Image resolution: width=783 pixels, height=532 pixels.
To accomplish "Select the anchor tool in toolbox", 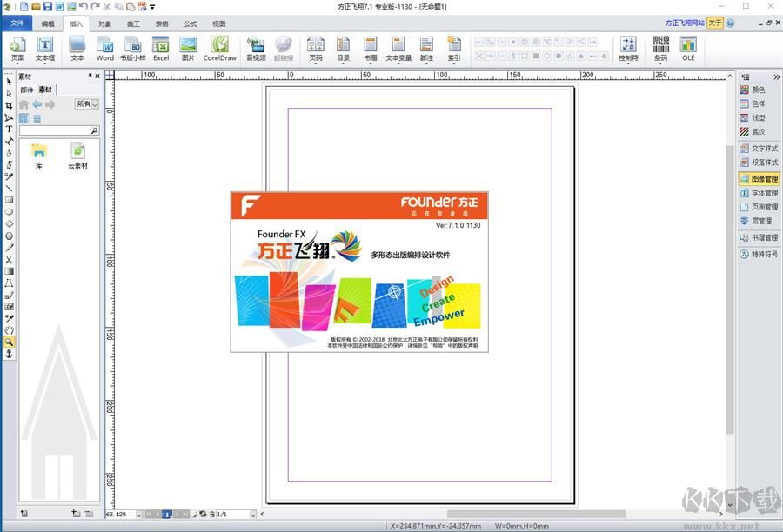I will pyautogui.click(x=9, y=354).
